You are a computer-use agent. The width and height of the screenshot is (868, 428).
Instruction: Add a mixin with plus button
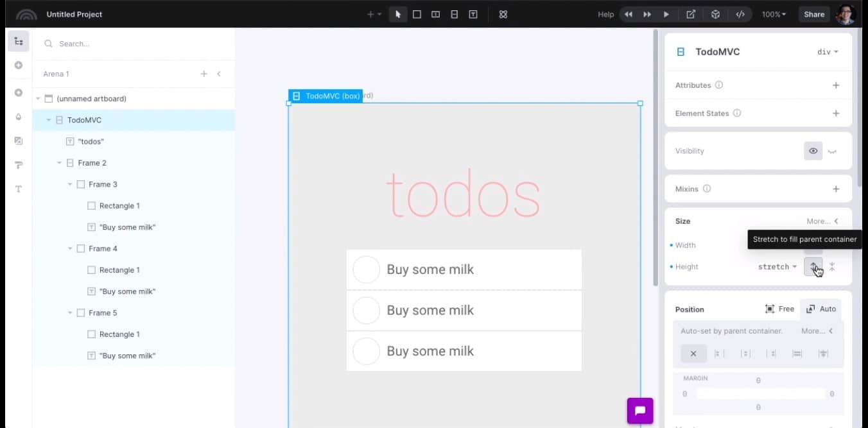click(x=836, y=189)
